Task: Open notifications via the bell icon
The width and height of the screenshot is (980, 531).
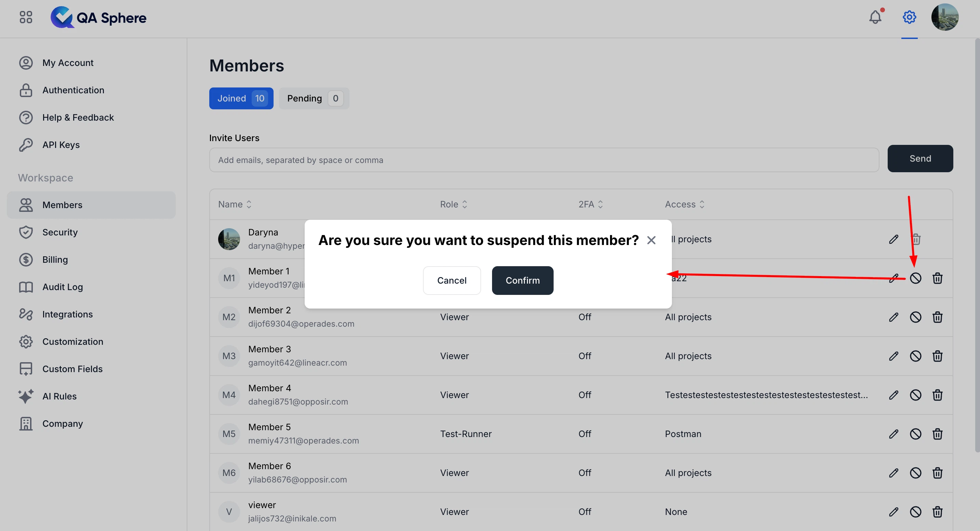Action: pos(875,17)
